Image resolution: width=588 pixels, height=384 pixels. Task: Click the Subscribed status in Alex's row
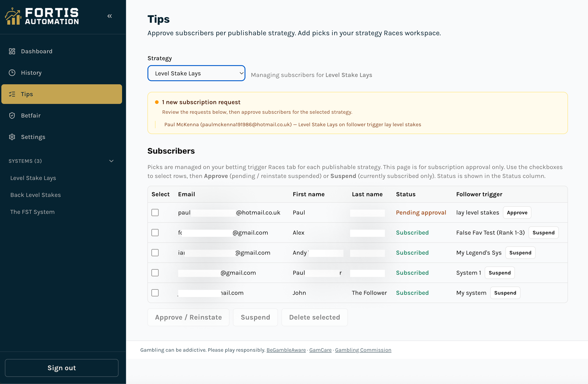click(x=412, y=233)
